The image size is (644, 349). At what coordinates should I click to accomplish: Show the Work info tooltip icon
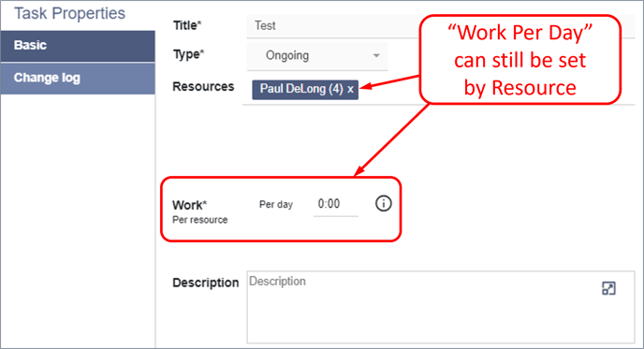coord(383,204)
